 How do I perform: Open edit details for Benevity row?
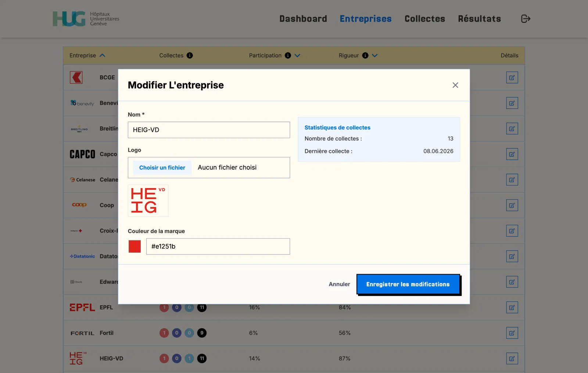pyautogui.click(x=512, y=103)
